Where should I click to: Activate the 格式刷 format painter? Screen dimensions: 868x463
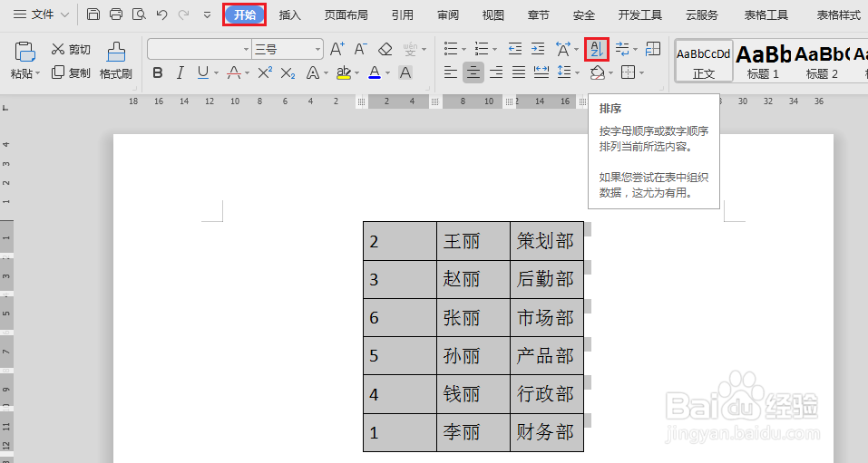coord(116,61)
